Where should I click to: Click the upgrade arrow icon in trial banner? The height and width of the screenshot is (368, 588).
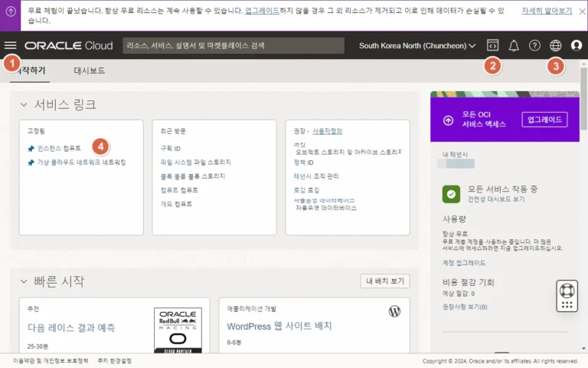coord(11,11)
